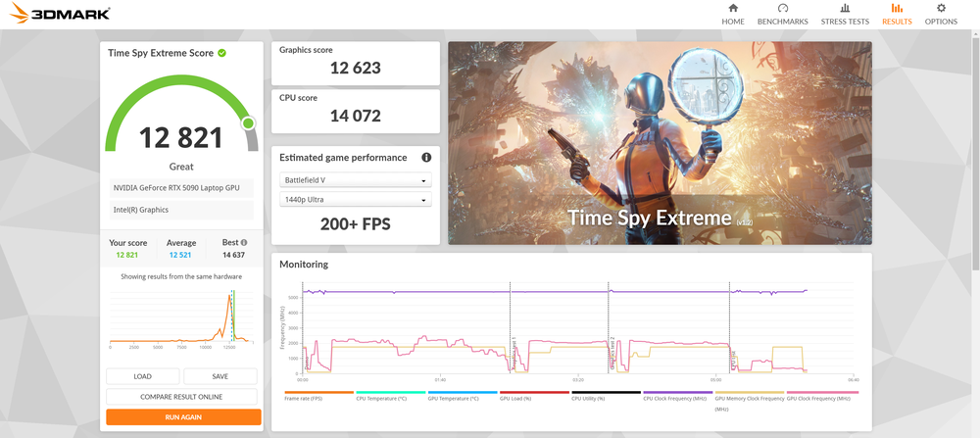The height and width of the screenshot is (438, 980).
Task: Click the Your score green value
Action: coord(126,255)
